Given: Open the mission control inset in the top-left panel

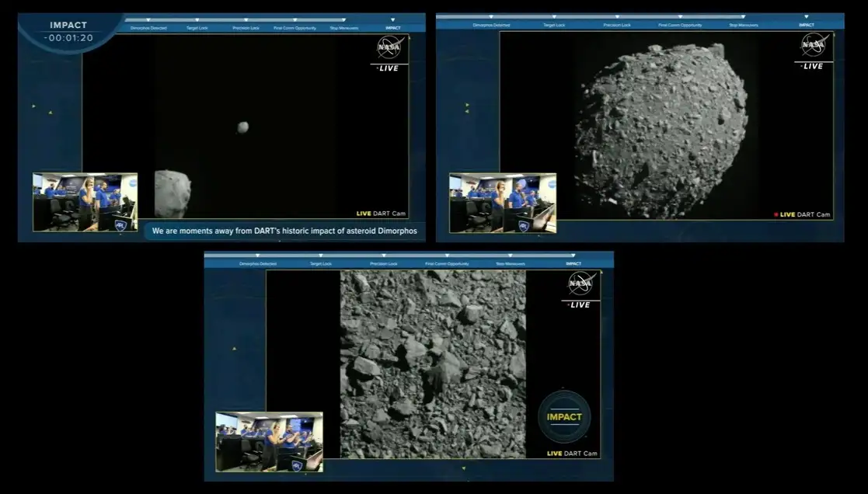Looking at the screenshot, I should pyautogui.click(x=85, y=202).
